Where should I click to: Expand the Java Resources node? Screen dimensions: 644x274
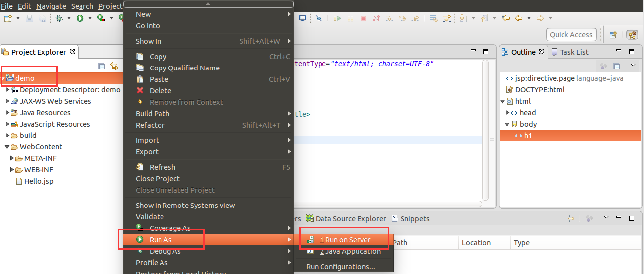click(x=7, y=113)
